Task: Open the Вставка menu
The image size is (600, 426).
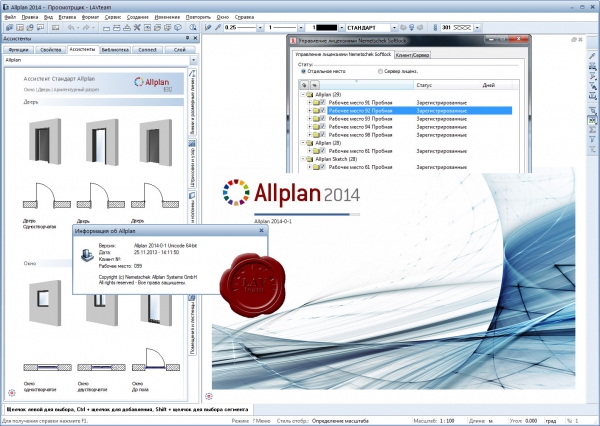Action: (x=67, y=17)
